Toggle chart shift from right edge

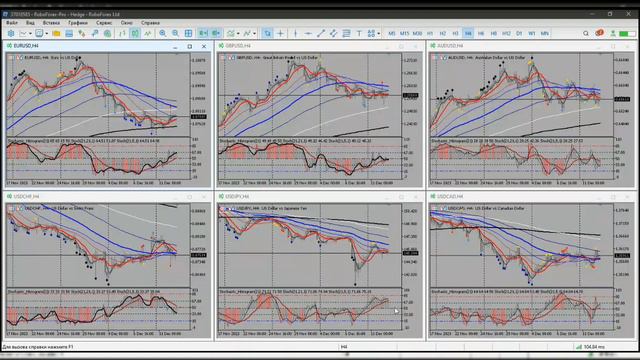tap(216, 33)
